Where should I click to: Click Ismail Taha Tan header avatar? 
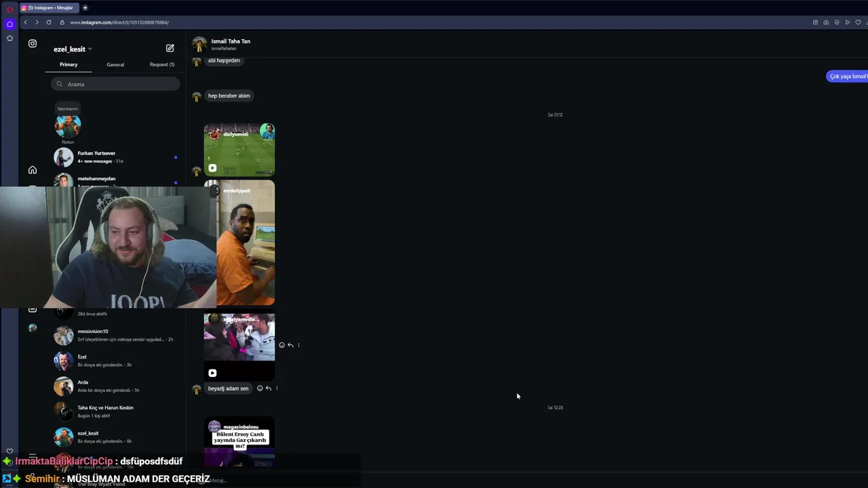tap(199, 44)
